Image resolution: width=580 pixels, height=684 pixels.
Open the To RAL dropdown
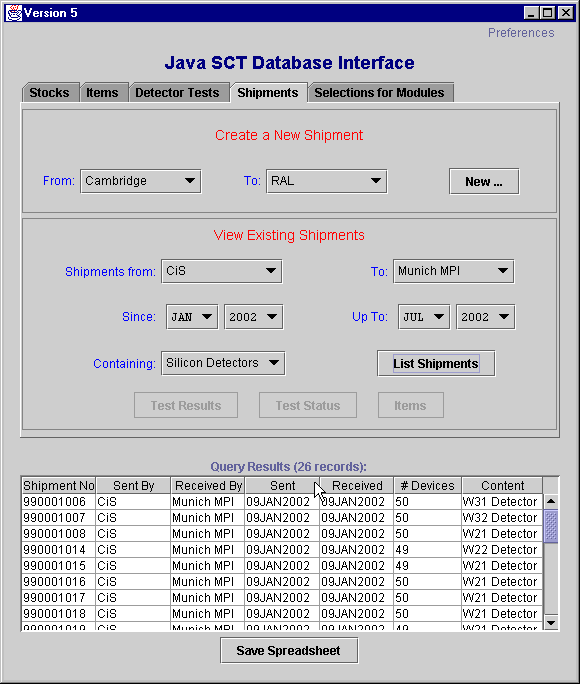[x=326, y=181]
